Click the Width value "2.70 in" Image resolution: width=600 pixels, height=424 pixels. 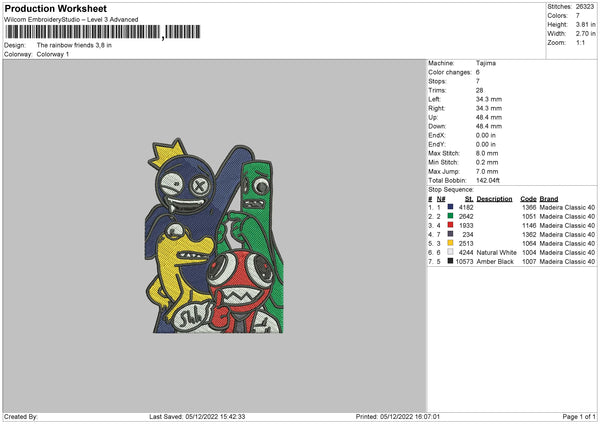pyautogui.click(x=585, y=34)
